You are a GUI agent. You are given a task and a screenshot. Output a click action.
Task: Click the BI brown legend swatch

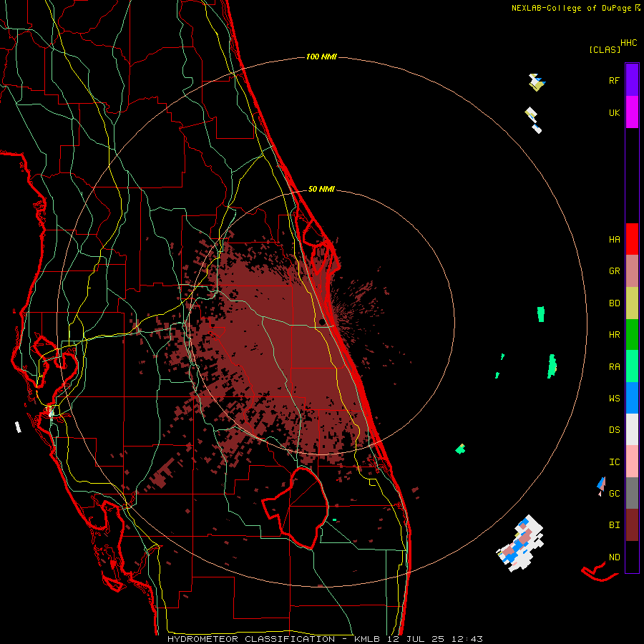[632, 525]
